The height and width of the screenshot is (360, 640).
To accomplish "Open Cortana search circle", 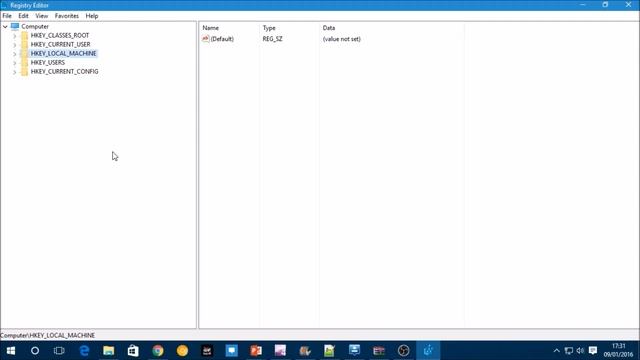I will point(35,351).
